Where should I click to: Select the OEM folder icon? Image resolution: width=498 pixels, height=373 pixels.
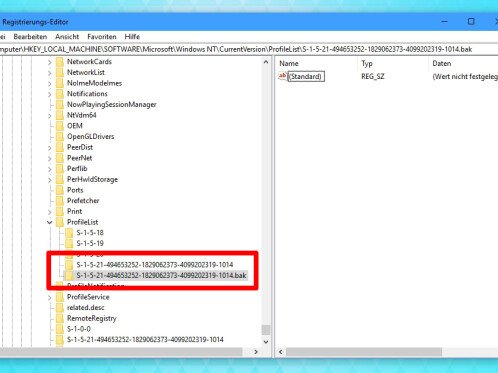[60, 126]
